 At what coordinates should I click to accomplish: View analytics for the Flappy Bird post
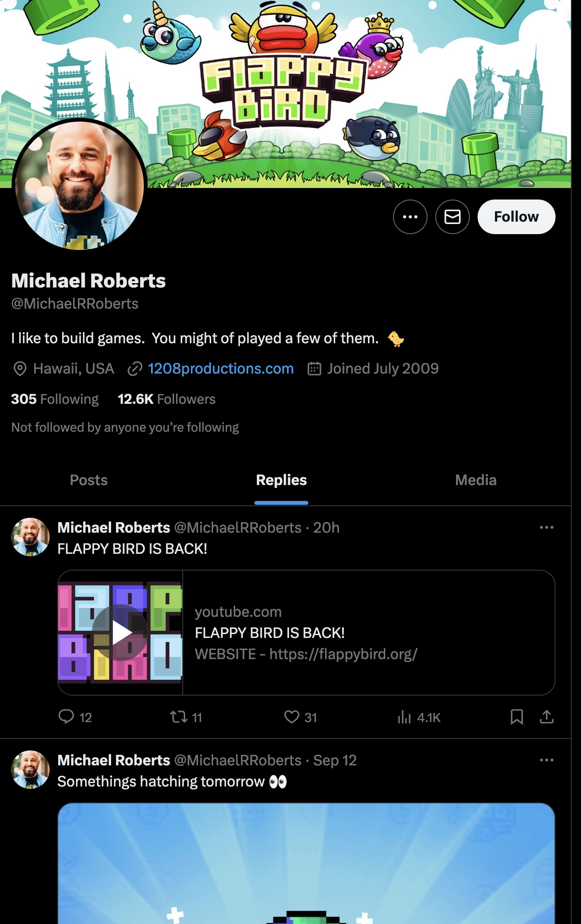pos(404,717)
